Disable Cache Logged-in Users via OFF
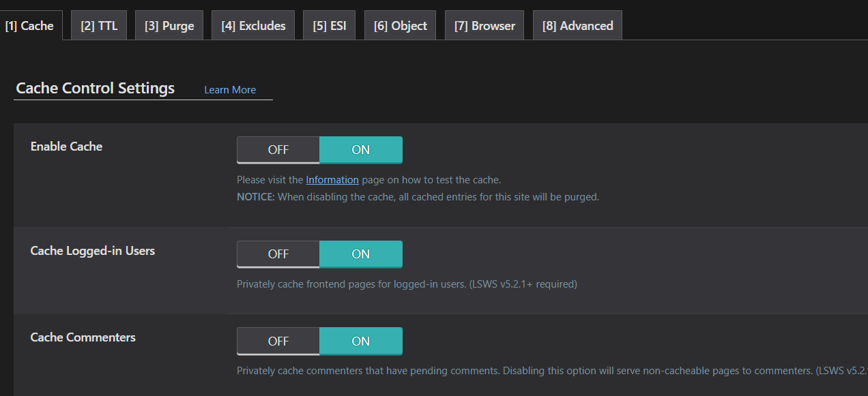 pyautogui.click(x=278, y=254)
